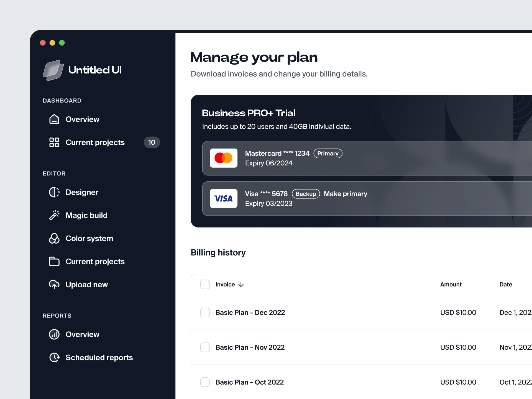Click the Date column header
This screenshot has height=399, width=532.
pyautogui.click(x=506, y=285)
